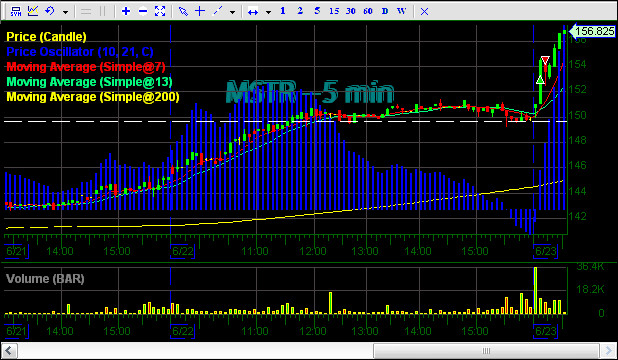The image size is (618, 360).
Task: Open the chart studies icon
Action: 33,11
